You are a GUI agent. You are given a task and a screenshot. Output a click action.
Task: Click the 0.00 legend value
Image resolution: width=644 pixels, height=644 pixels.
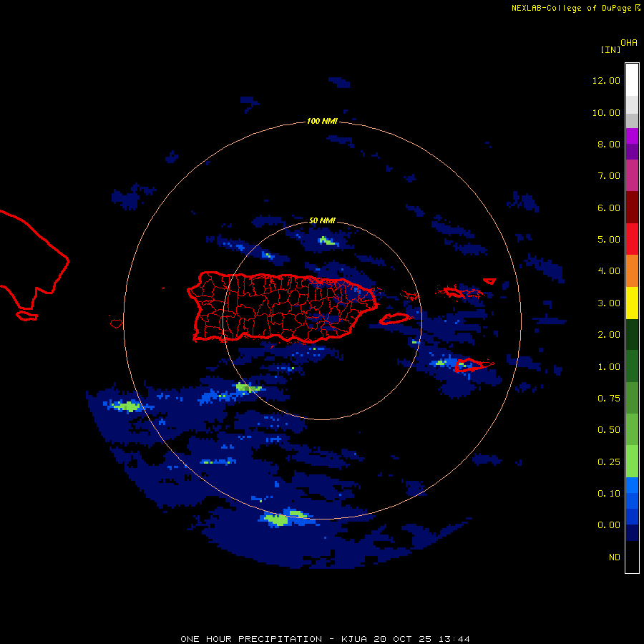pos(609,525)
